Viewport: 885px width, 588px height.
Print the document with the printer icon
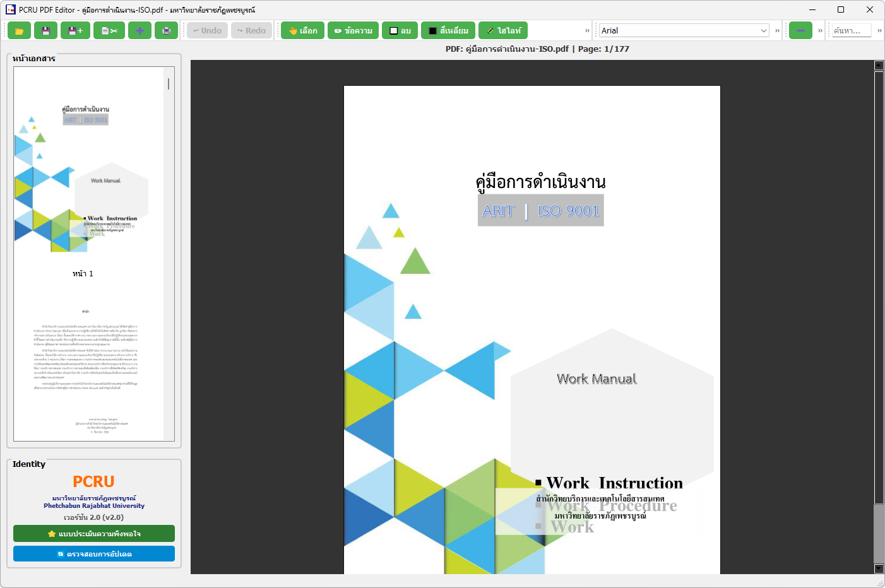coord(166,31)
